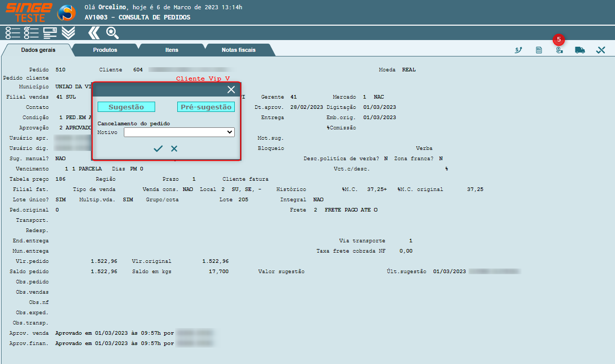The width and height of the screenshot is (615, 364).
Task: Click the Singe round S logo
Action: pos(66,13)
